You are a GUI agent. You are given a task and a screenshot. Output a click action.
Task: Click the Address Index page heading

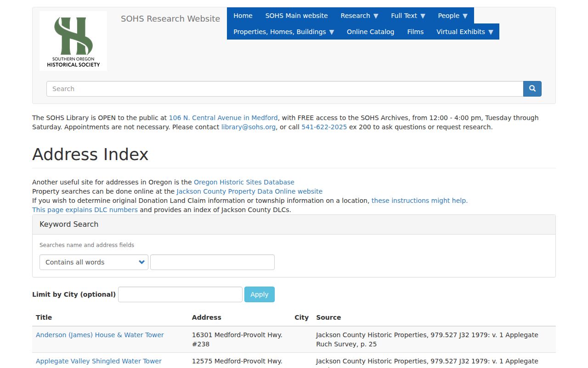[90, 154]
